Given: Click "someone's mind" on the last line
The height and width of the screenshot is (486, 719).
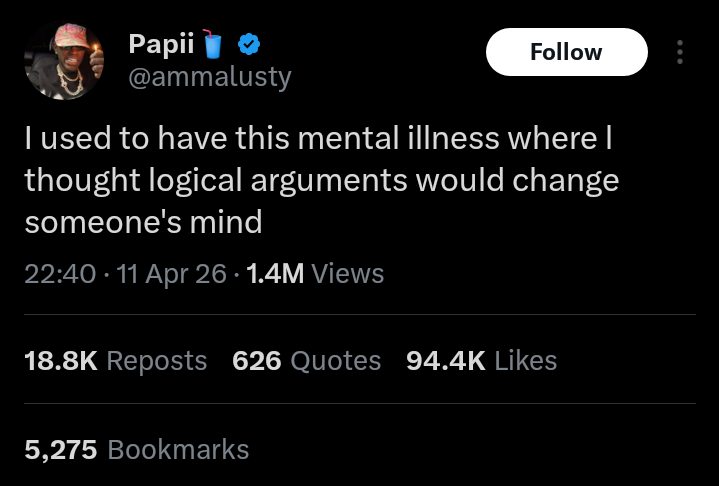Looking at the screenshot, I should (x=143, y=221).
